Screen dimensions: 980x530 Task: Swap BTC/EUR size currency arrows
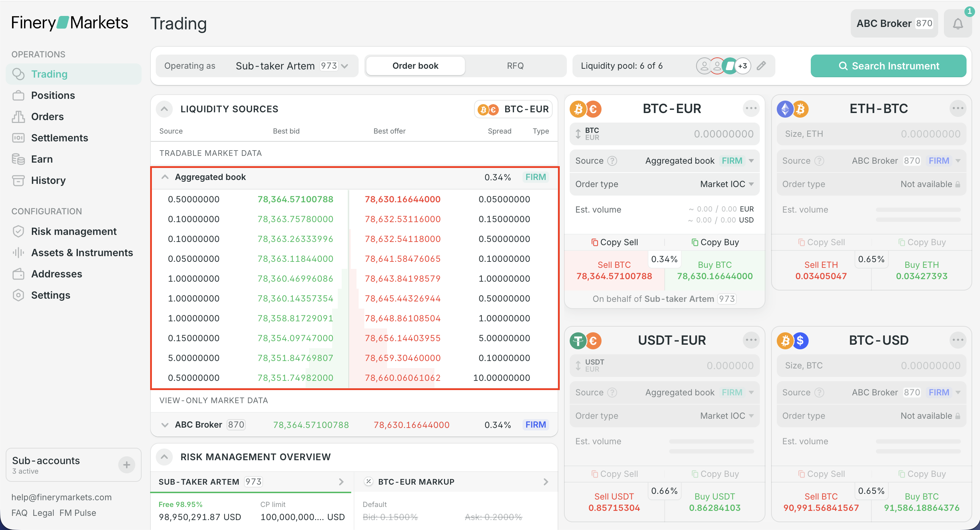578,134
